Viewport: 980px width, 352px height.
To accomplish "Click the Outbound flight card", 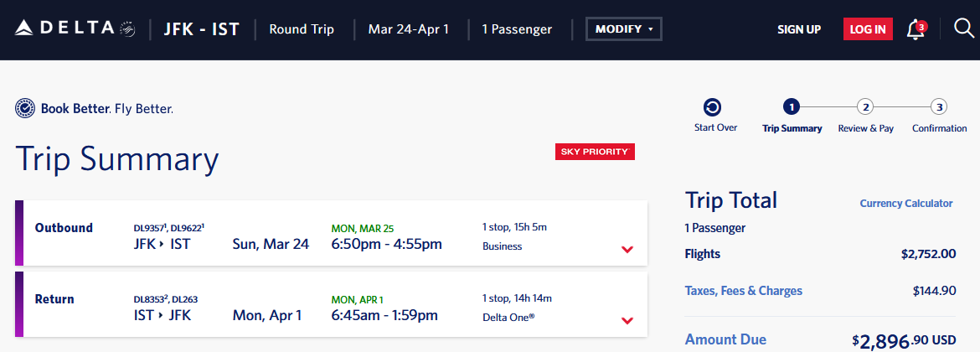I will [331, 233].
